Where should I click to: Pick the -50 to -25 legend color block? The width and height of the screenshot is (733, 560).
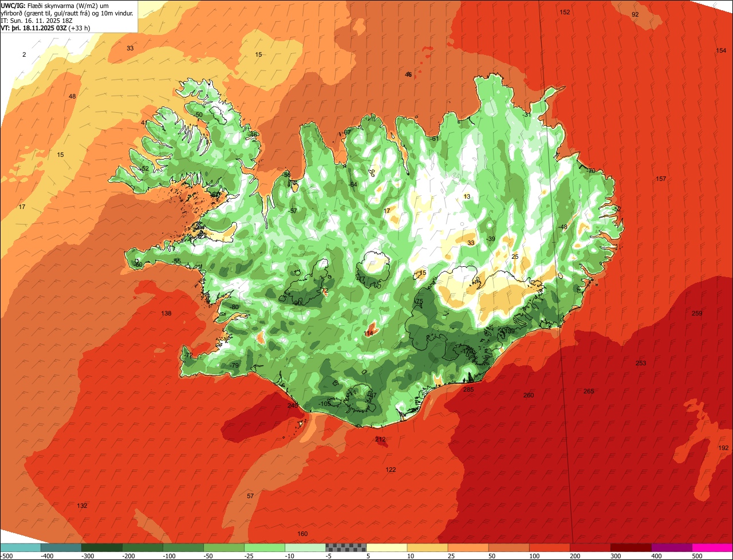224,547
